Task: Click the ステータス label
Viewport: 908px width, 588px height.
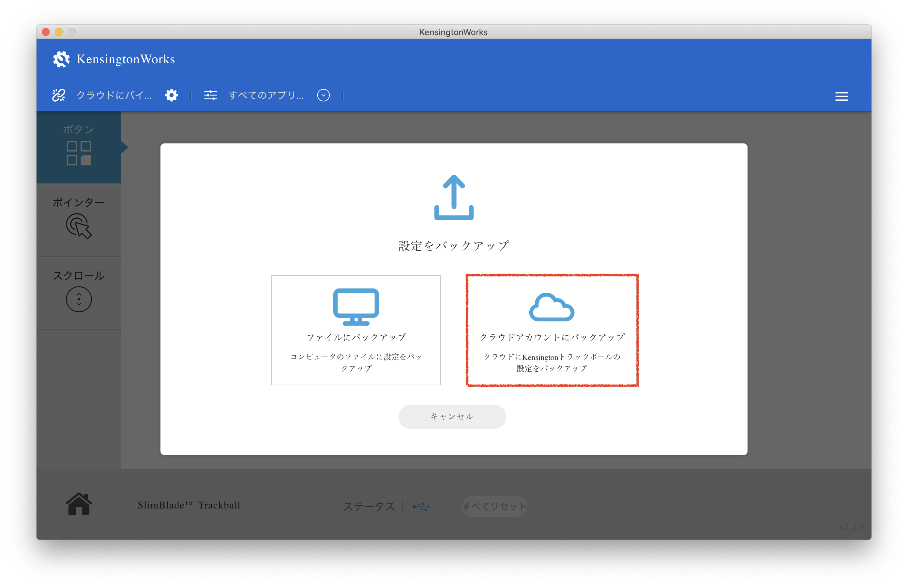Action: (369, 507)
